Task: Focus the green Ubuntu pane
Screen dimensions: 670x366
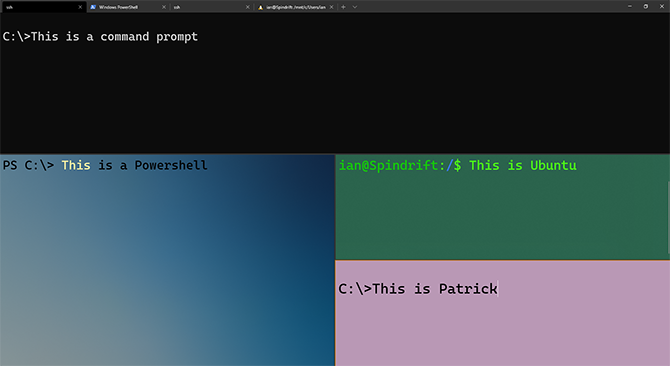Action: point(501,207)
